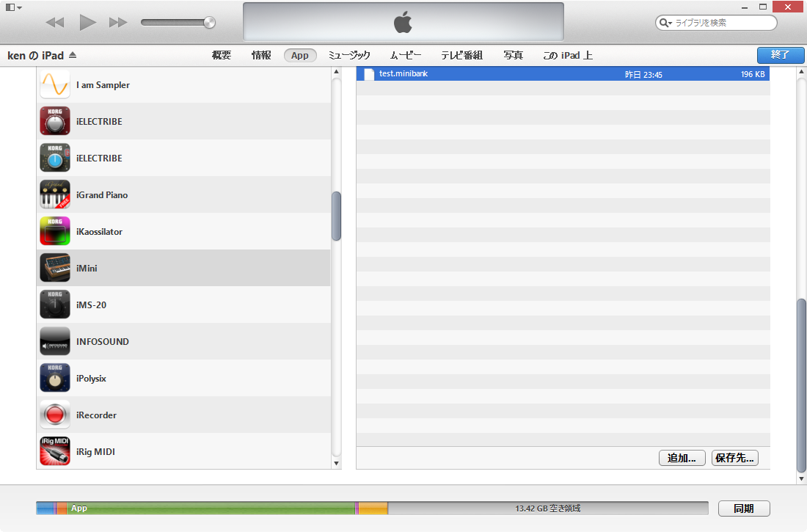807x532 pixels.
Task: Click the 保存先... button
Action: coord(735,458)
